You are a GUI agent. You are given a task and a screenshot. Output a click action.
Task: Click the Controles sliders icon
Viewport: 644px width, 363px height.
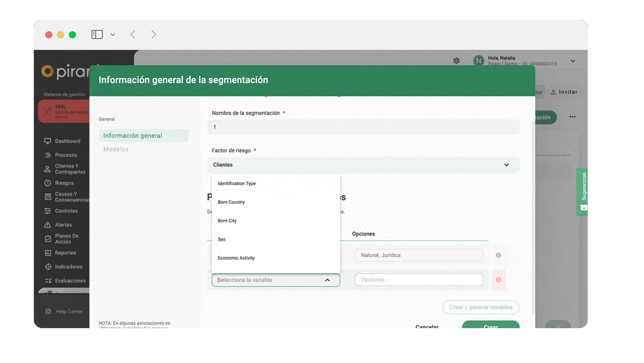[x=48, y=211]
